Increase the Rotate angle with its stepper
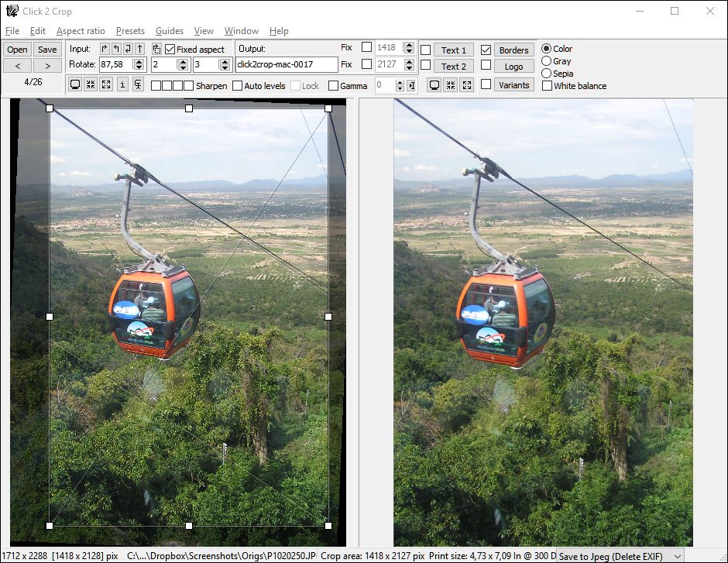Screen dimensions: 728x563 click(140, 62)
